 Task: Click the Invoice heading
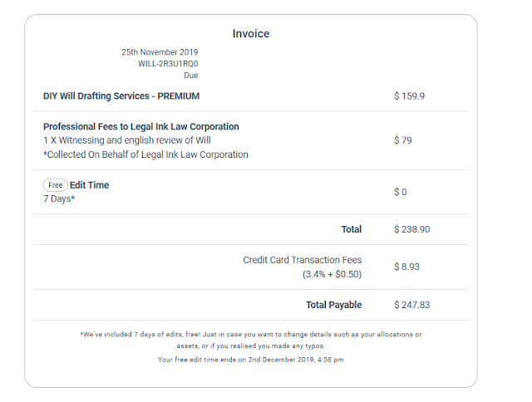pos(251,33)
